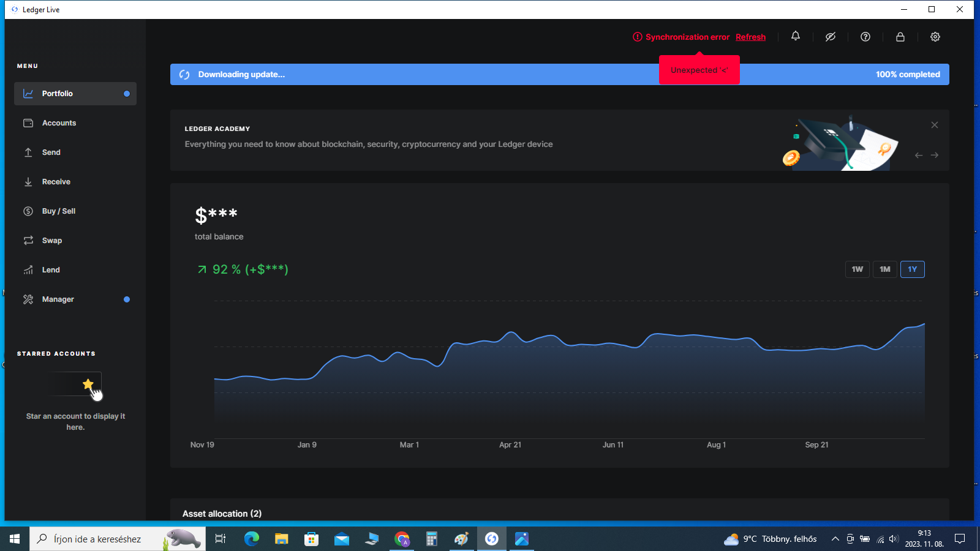Open Task View on taskbar
This screenshot has height=551, width=980.
pos(221,539)
